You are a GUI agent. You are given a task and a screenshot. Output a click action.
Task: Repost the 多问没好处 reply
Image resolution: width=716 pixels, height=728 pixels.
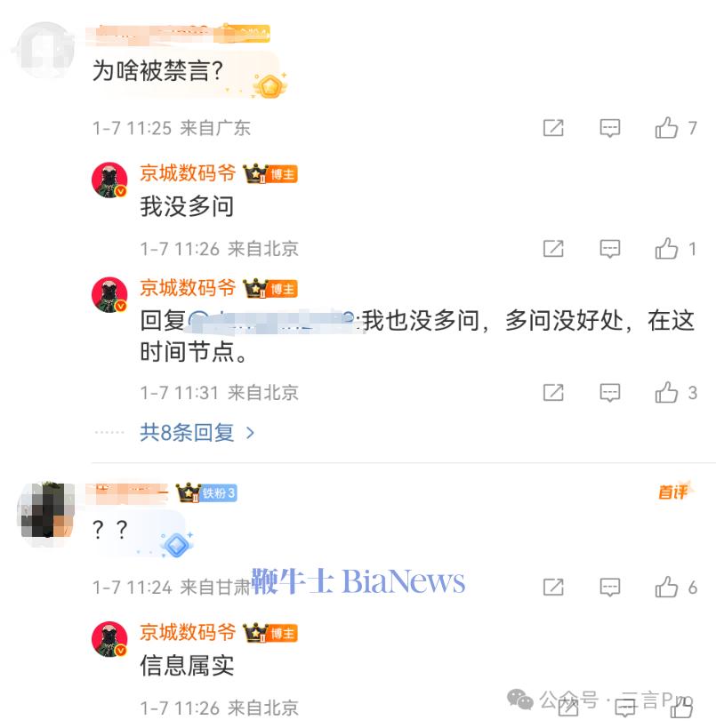[553, 393]
